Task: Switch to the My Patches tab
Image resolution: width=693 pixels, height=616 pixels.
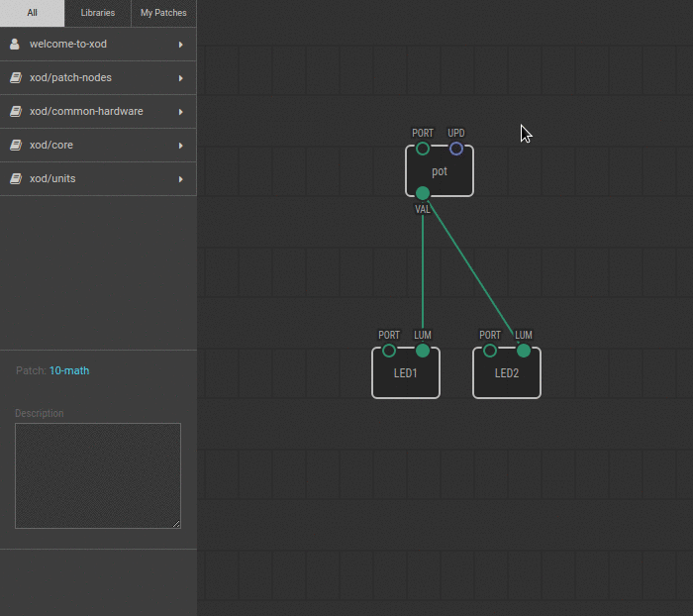Action: point(163,13)
